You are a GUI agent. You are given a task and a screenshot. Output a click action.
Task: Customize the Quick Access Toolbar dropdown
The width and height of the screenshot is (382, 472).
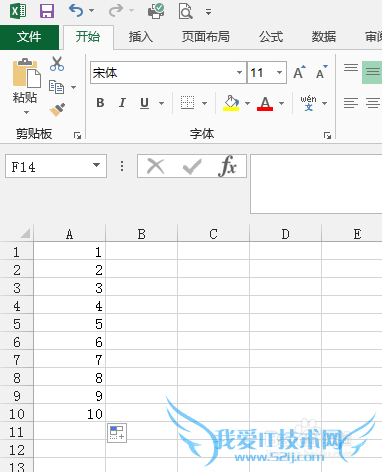coord(208,12)
